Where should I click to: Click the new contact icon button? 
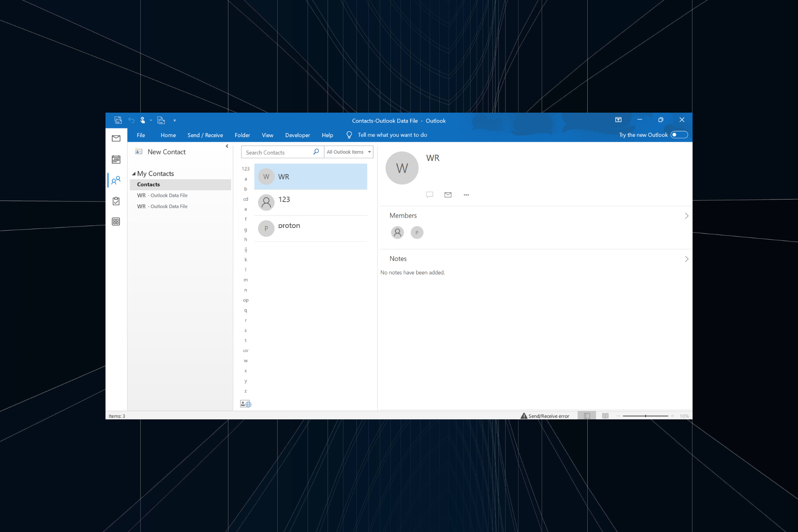click(138, 152)
